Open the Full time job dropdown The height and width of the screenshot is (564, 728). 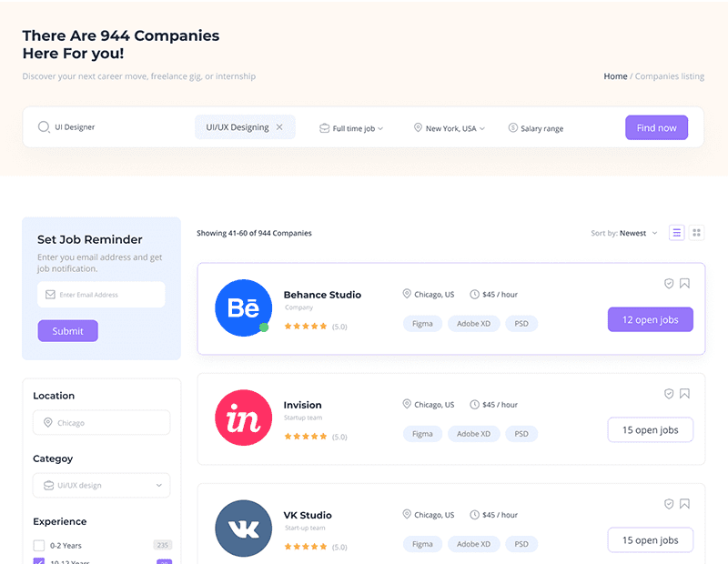coord(351,128)
